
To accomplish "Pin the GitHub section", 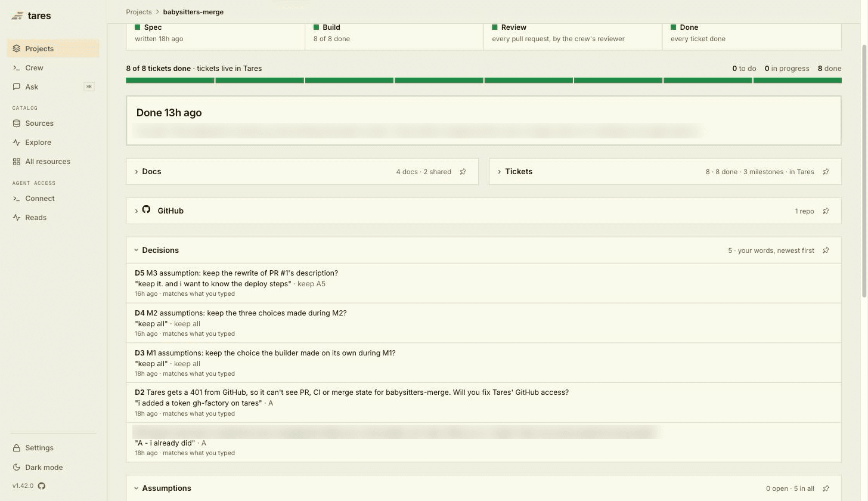I will [x=826, y=211].
